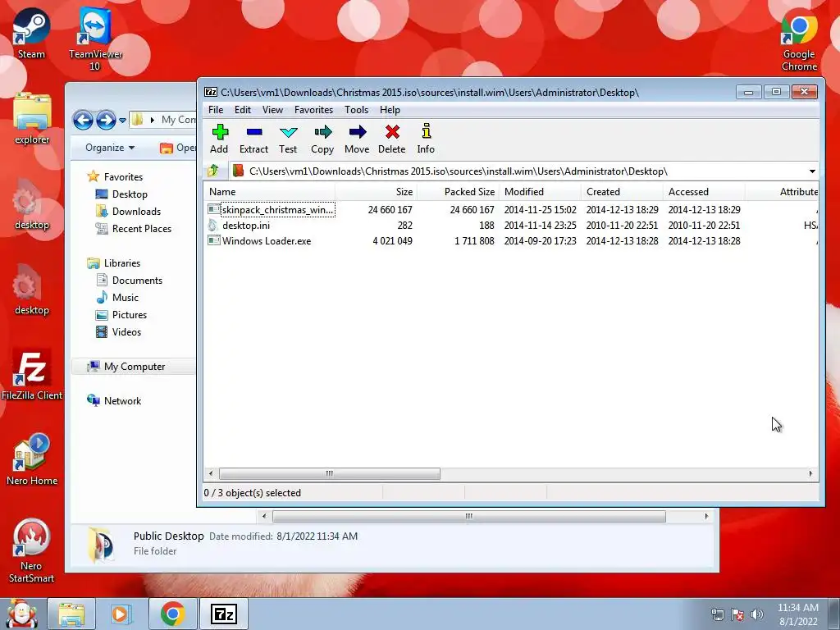Select the Google Chrome desktop shortcut
Image resolution: width=840 pixels, height=630 pixels.
pyautogui.click(x=799, y=43)
